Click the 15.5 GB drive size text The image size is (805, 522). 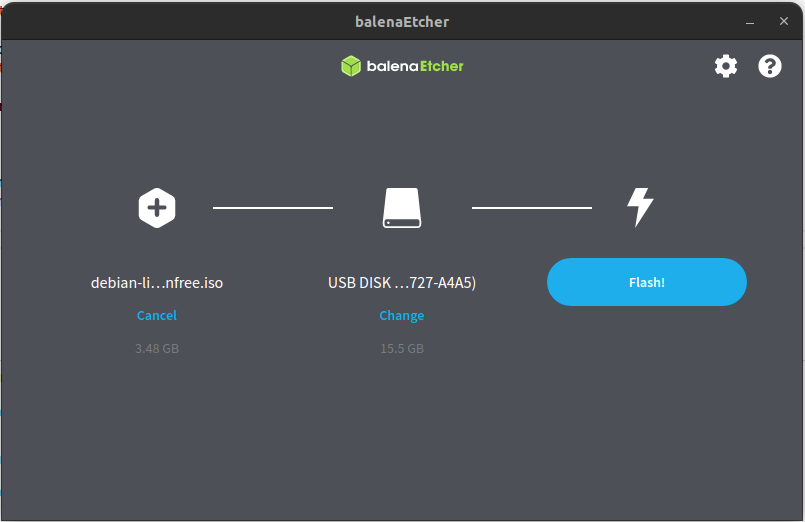(x=401, y=349)
